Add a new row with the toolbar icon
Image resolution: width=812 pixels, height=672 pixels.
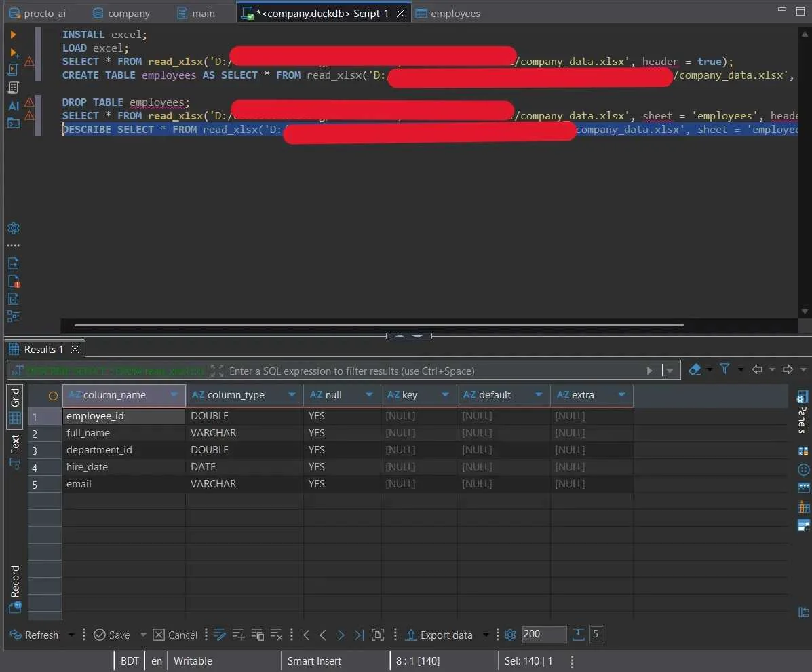[x=238, y=635]
